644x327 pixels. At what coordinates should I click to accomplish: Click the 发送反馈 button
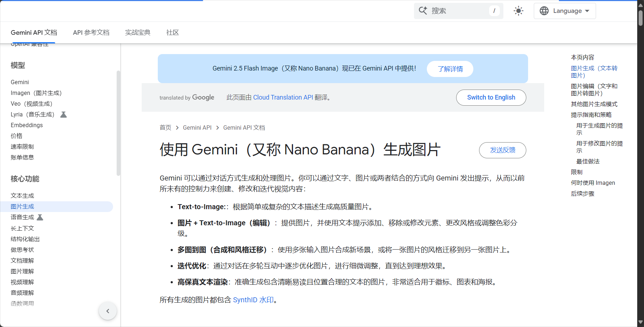(x=502, y=150)
